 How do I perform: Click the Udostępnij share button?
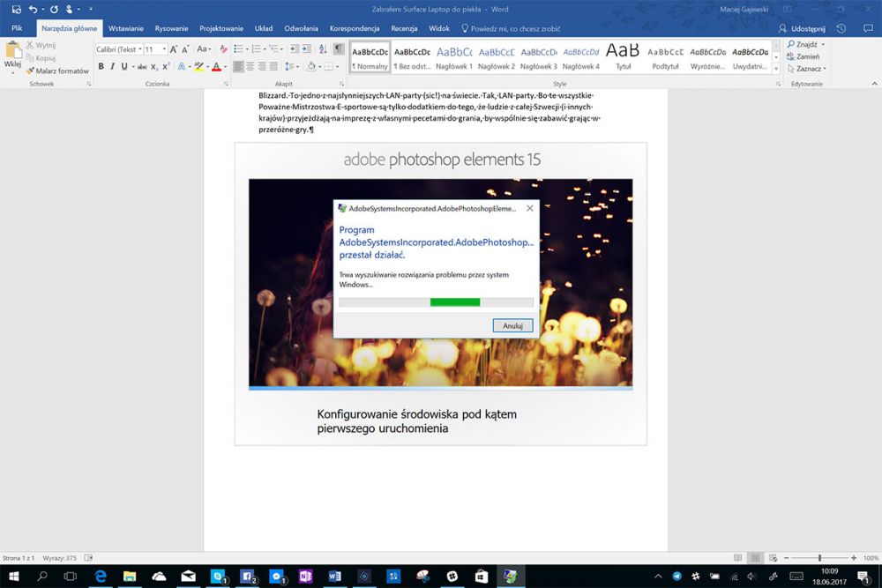(802, 28)
